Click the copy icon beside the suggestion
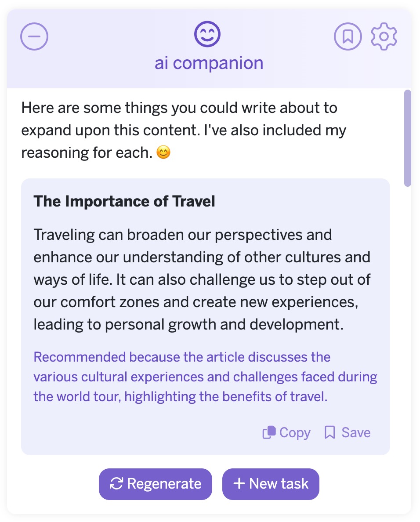Image resolution: width=420 pixels, height=522 pixels. (x=270, y=432)
